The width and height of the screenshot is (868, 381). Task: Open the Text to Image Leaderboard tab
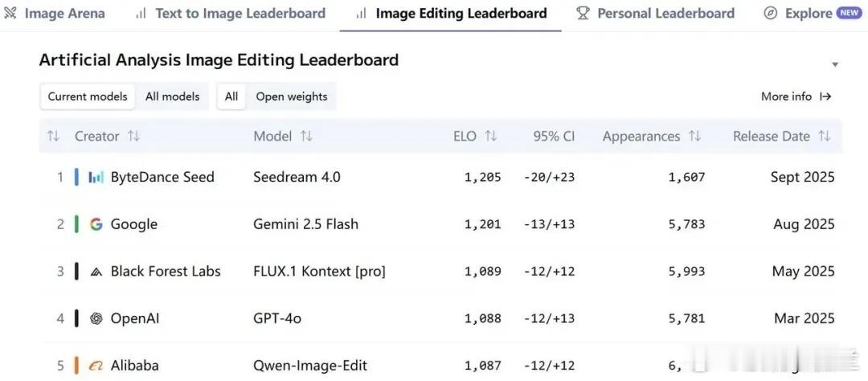tap(231, 14)
